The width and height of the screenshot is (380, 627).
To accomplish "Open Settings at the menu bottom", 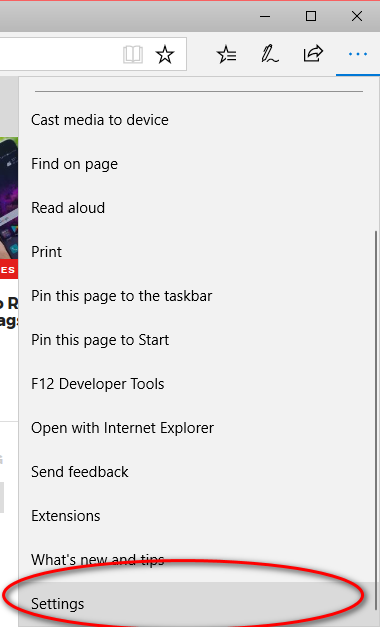I will (x=198, y=604).
